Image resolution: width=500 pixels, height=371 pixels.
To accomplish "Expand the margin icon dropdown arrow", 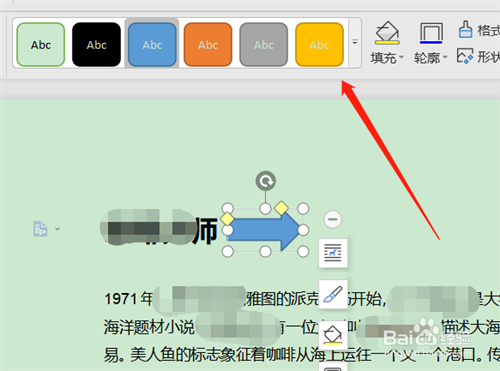I will coord(57,229).
